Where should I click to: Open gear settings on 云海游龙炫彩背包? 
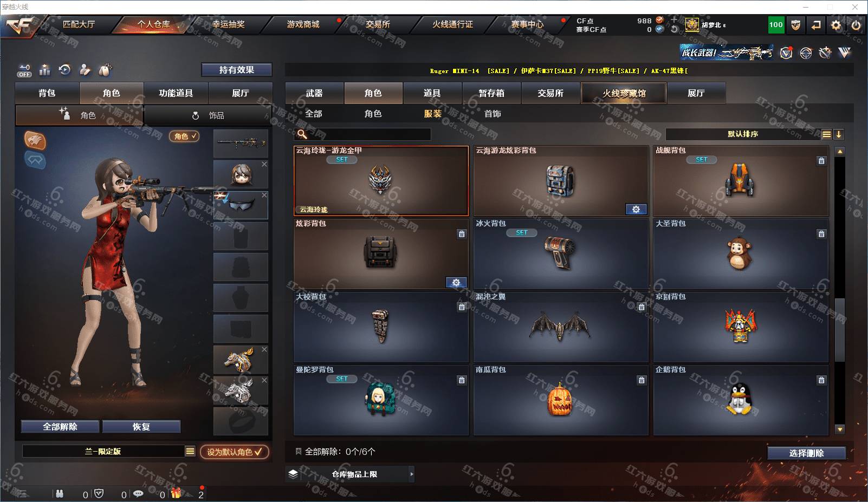[x=636, y=209]
